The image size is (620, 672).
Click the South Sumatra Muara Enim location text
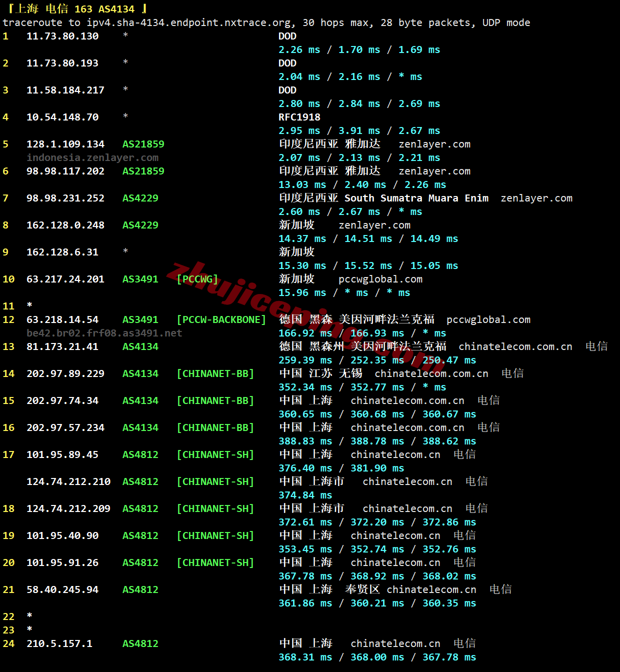tap(416, 198)
